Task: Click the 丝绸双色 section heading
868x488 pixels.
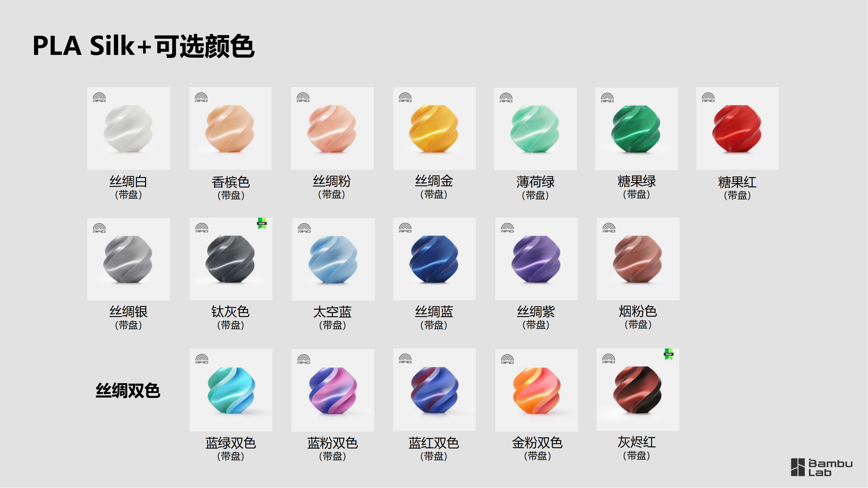Action: (128, 391)
